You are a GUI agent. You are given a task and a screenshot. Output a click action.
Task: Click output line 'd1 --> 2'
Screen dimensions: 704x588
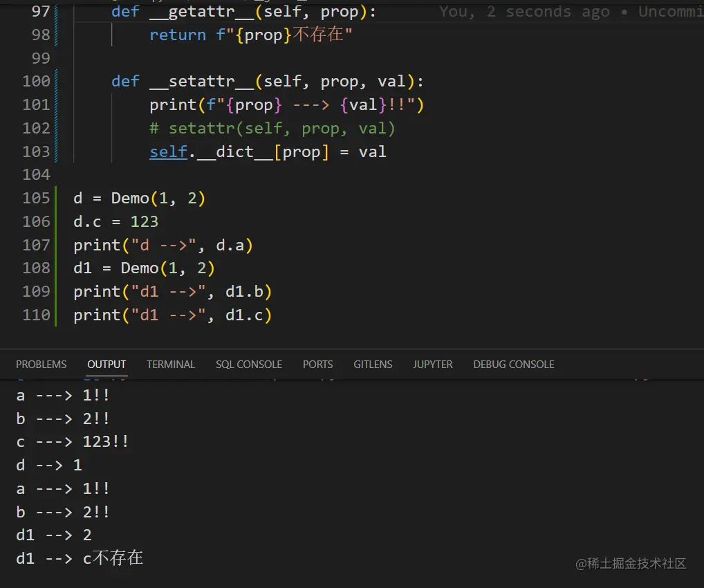point(54,535)
